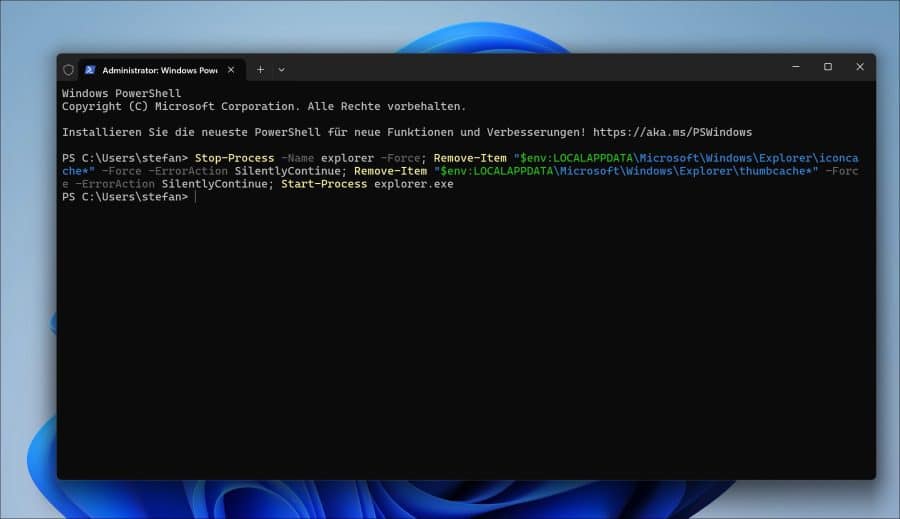Select the Administrator: Windows PowerShell tab
The height and width of the screenshot is (519, 900).
tap(162, 70)
